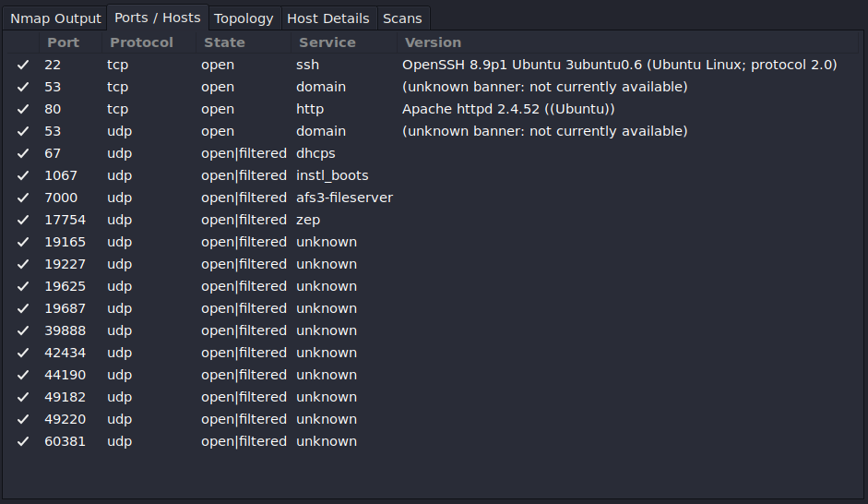Switch to the Nmap Output tab

(x=55, y=18)
